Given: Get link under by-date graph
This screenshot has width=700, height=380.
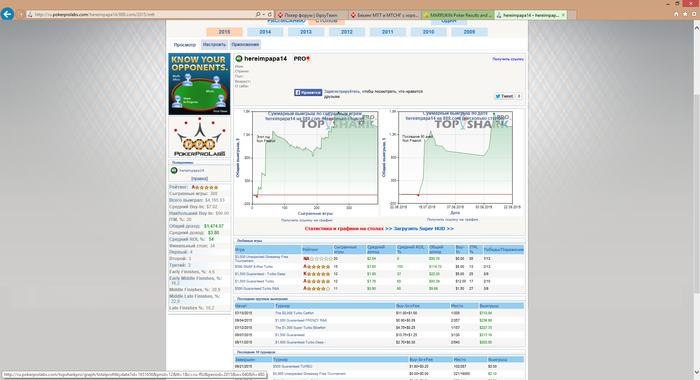Looking at the screenshot, I should [x=452, y=220].
